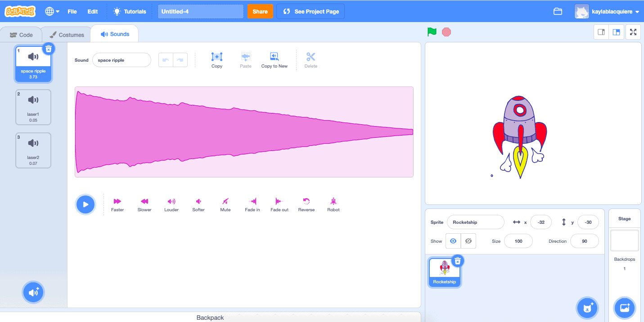Make the sound Louder
The width and height of the screenshot is (644, 322).
coord(171,204)
